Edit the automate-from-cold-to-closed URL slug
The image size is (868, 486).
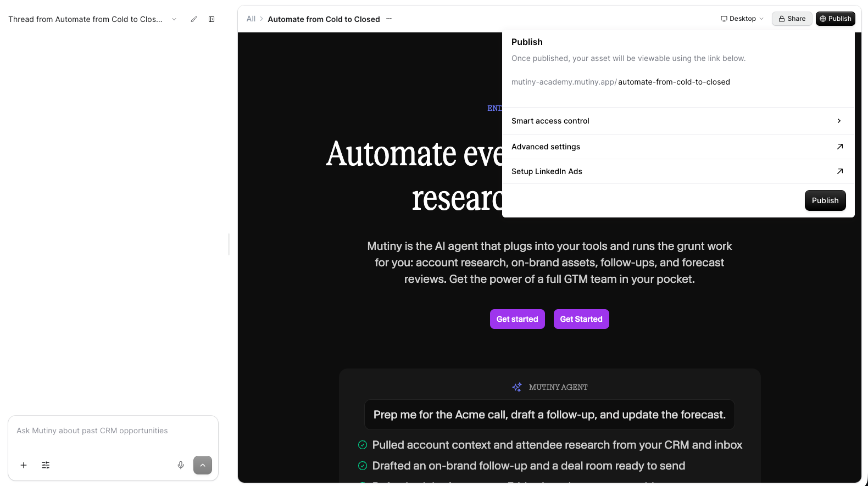point(674,82)
